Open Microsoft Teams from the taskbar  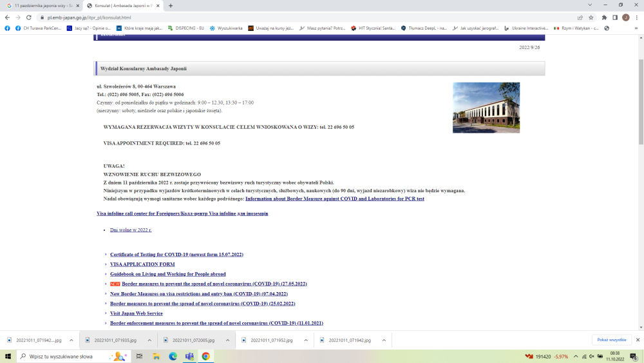(x=189, y=356)
